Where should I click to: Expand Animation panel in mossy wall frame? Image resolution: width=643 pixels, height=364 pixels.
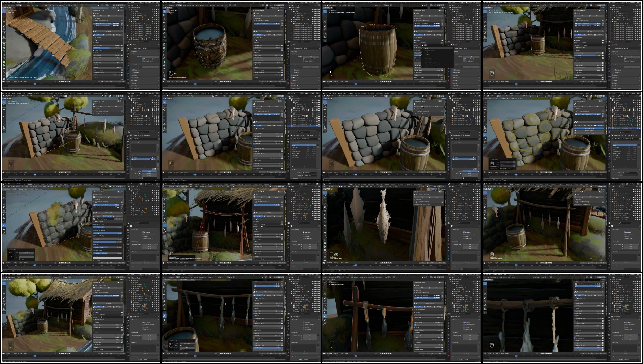[616, 178]
